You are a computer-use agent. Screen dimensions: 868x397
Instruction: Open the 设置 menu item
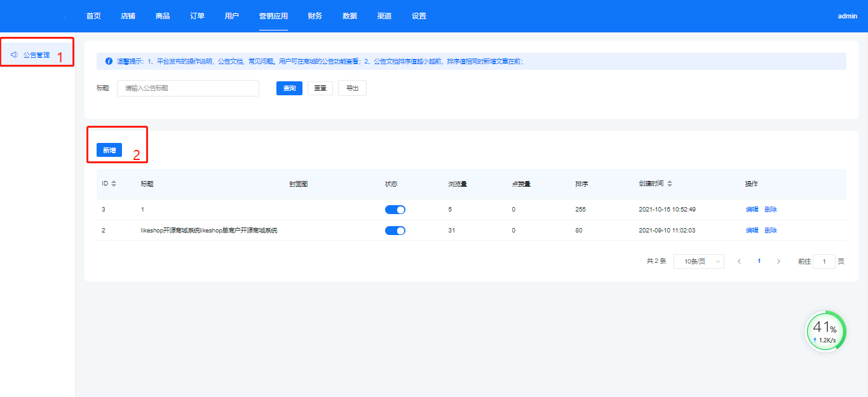pyautogui.click(x=419, y=16)
